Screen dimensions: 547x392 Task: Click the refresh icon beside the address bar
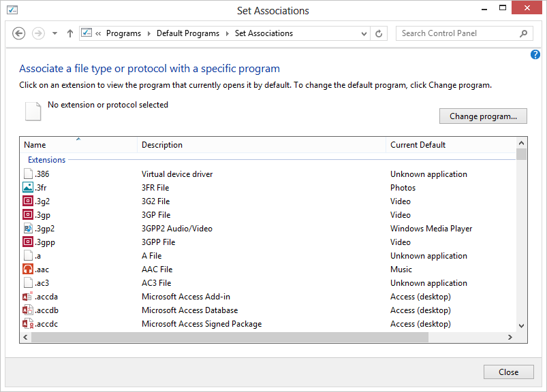point(379,33)
